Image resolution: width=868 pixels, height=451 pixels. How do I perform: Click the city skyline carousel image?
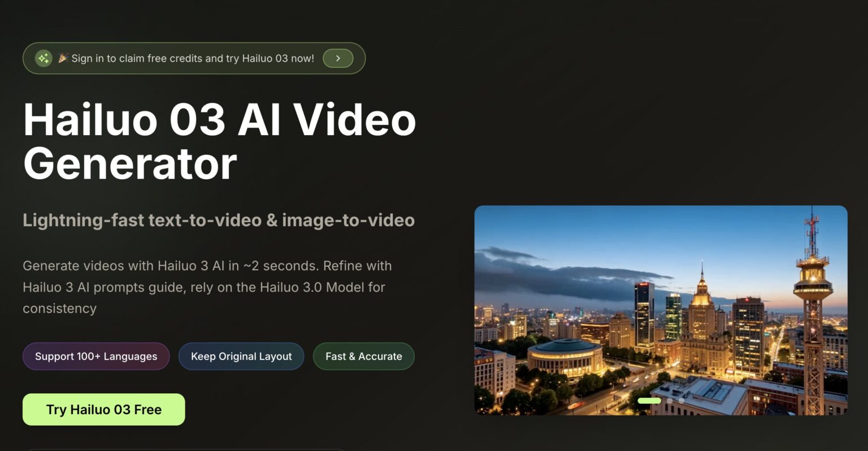(661, 310)
